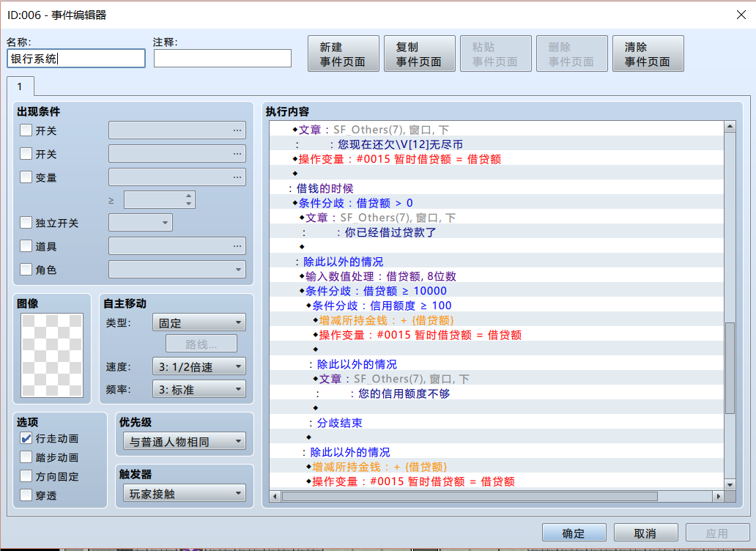
Task: Click the 取消 button
Action: (645, 533)
